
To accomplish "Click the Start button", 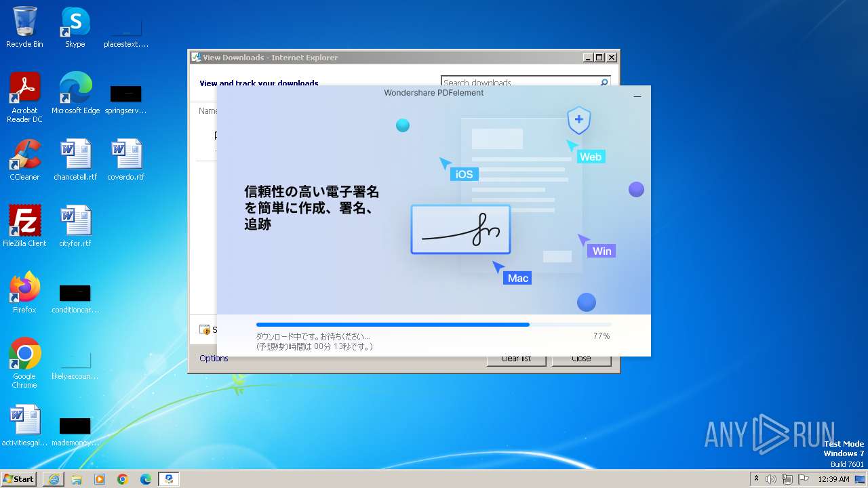I will click(18, 479).
